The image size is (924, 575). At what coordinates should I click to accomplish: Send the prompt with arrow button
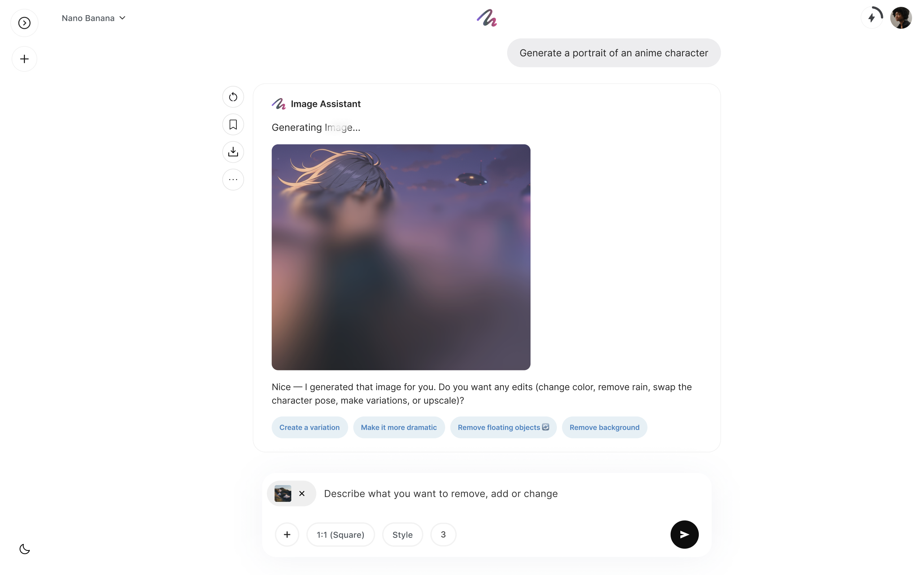[x=684, y=534]
